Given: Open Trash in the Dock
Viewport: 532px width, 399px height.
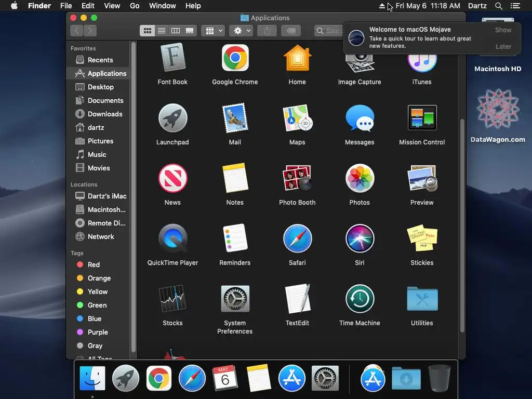Looking at the screenshot, I should point(440,378).
